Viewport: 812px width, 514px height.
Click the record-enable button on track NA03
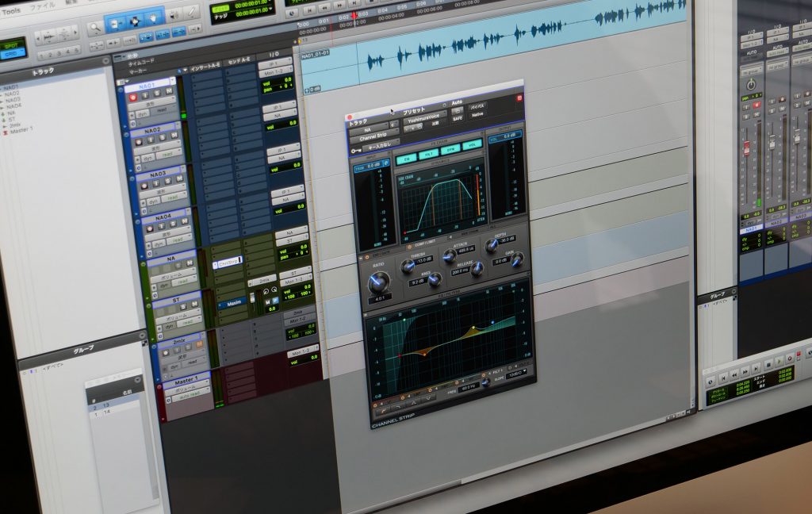tap(144, 186)
